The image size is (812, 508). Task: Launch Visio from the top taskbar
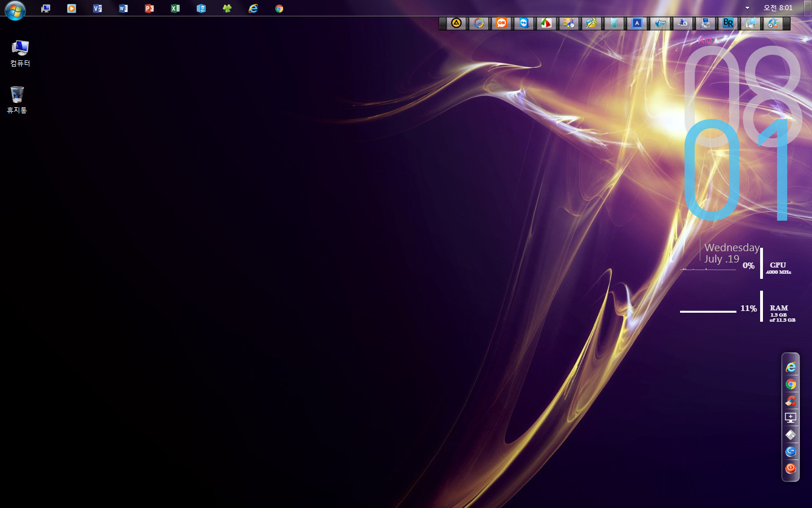[x=98, y=8]
